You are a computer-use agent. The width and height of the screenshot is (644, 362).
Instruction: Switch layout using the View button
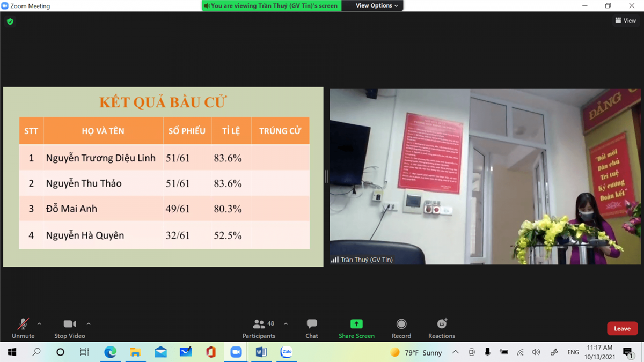click(x=626, y=20)
